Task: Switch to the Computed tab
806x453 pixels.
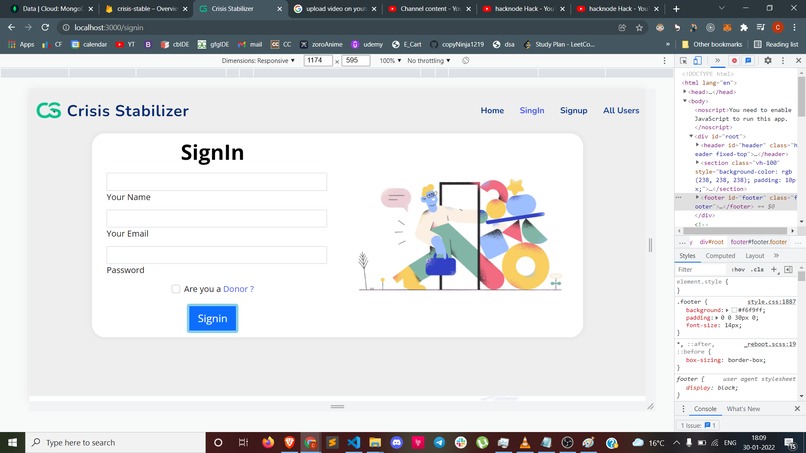Action: tap(720, 256)
